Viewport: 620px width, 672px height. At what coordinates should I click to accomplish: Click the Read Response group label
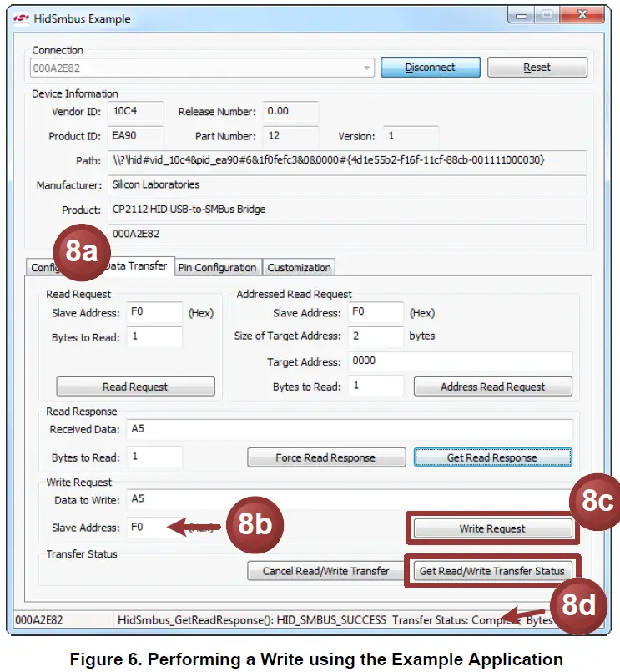(x=82, y=412)
